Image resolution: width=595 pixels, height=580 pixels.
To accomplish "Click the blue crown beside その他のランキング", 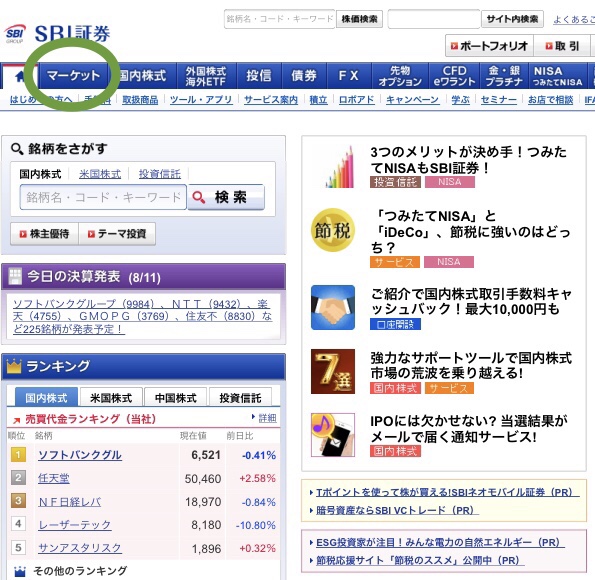I will click(20, 571).
